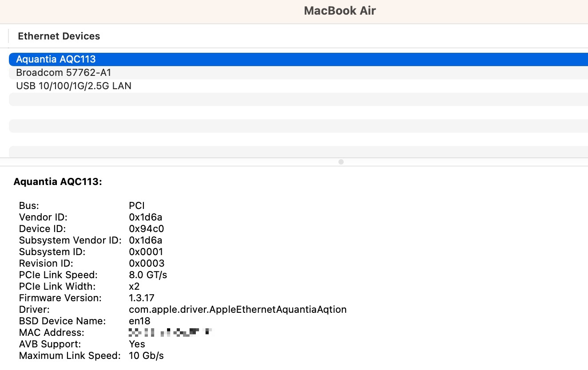Click the MAC Address: label
Screen dimensions: 588x370
pyautogui.click(x=52, y=333)
